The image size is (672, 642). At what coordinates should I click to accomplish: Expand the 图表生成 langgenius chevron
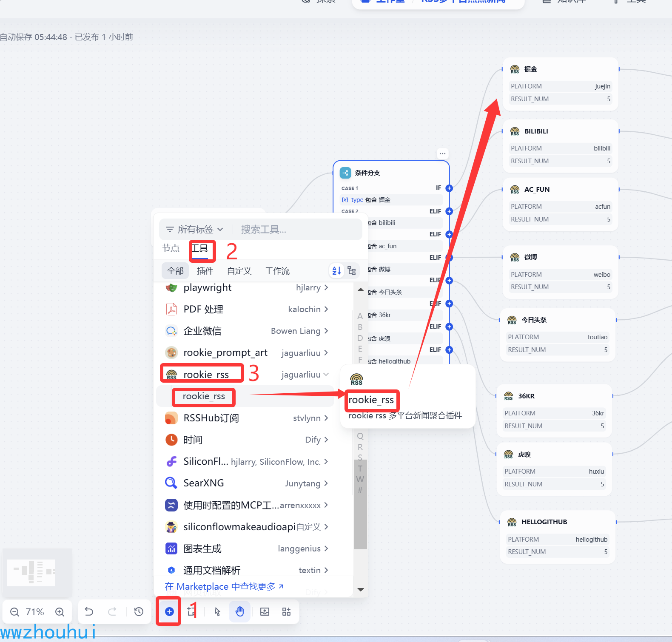pyautogui.click(x=326, y=548)
